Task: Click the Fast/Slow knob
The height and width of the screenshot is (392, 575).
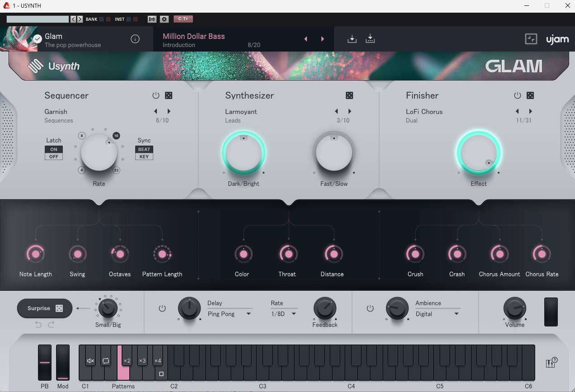Action: pyautogui.click(x=334, y=153)
